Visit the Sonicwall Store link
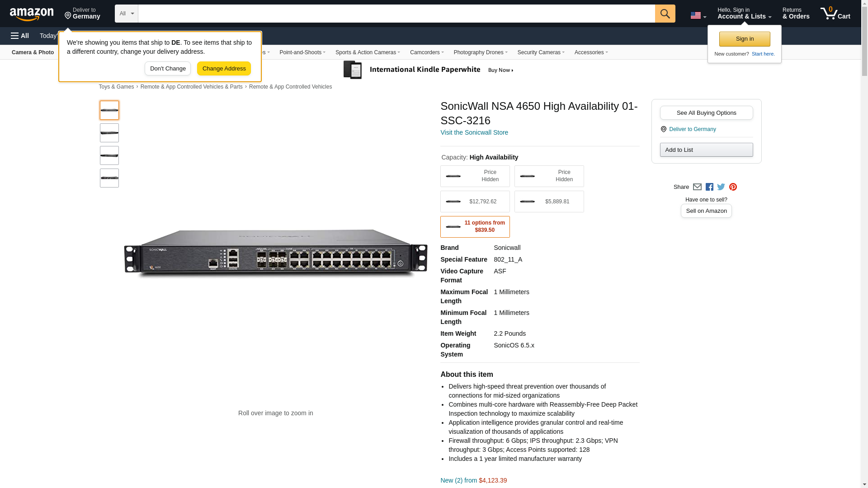Screen dimensions: 868x488 pyautogui.click(x=474, y=132)
